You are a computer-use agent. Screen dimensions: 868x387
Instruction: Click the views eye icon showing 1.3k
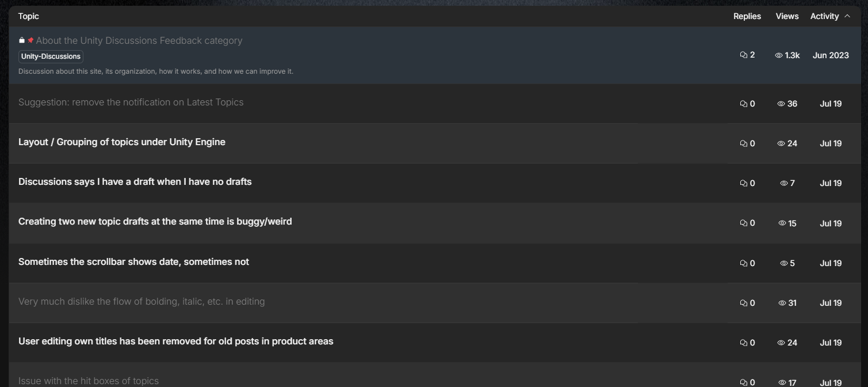(x=779, y=55)
